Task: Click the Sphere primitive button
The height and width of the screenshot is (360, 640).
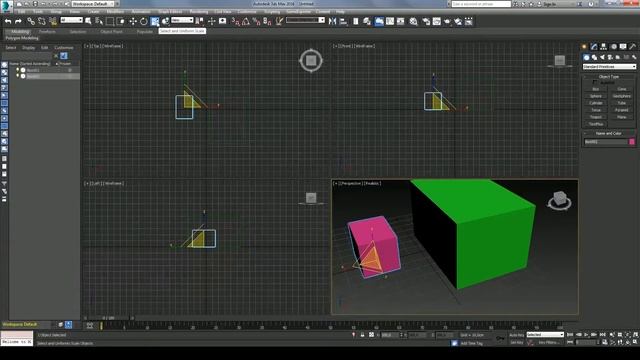Action: [x=596, y=96]
